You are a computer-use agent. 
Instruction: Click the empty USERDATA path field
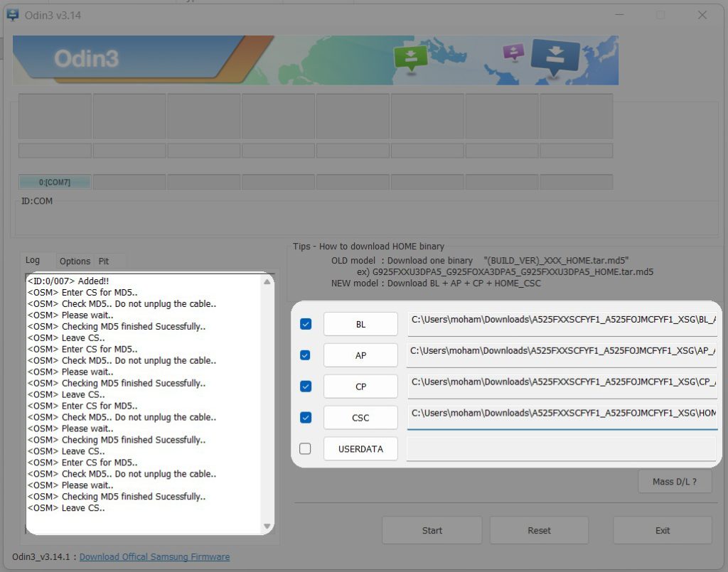tap(562, 448)
